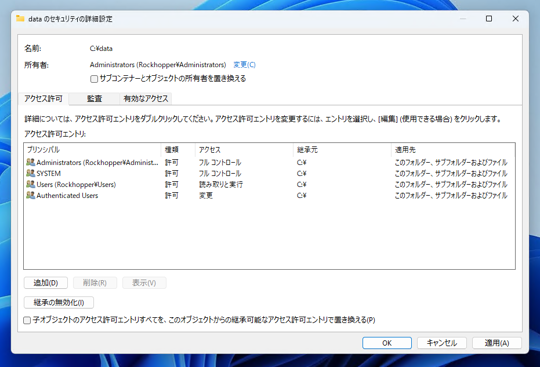Viewport: 540px width, 367px height.
Task: Open the 有効なアクセス tab
Action: coord(146,99)
